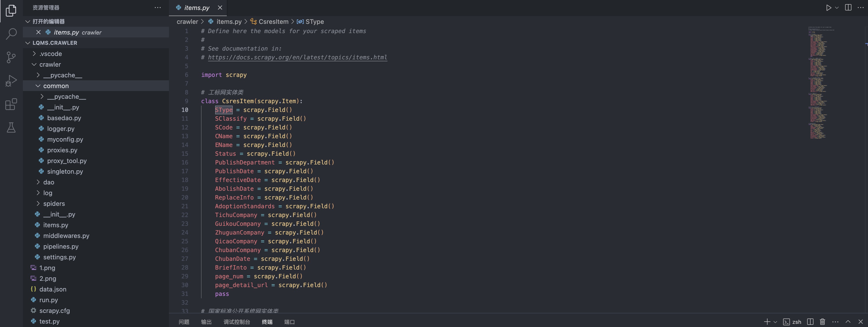Split the editor to the right
The image size is (868, 327).
point(849,8)
